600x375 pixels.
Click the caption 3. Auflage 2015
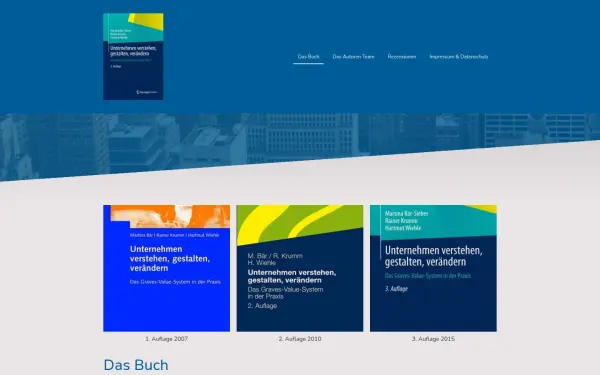[433, 339]
